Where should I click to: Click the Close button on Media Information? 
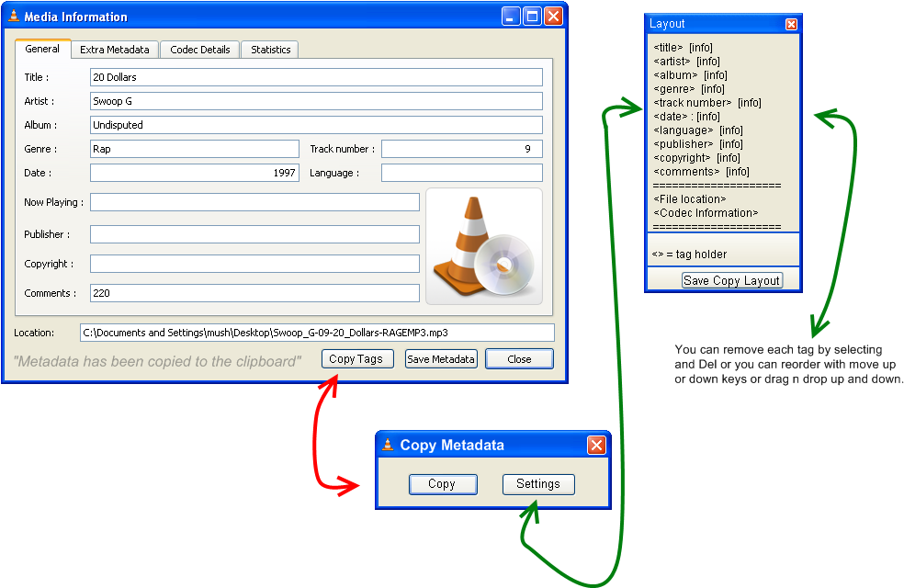coord(519,358)
